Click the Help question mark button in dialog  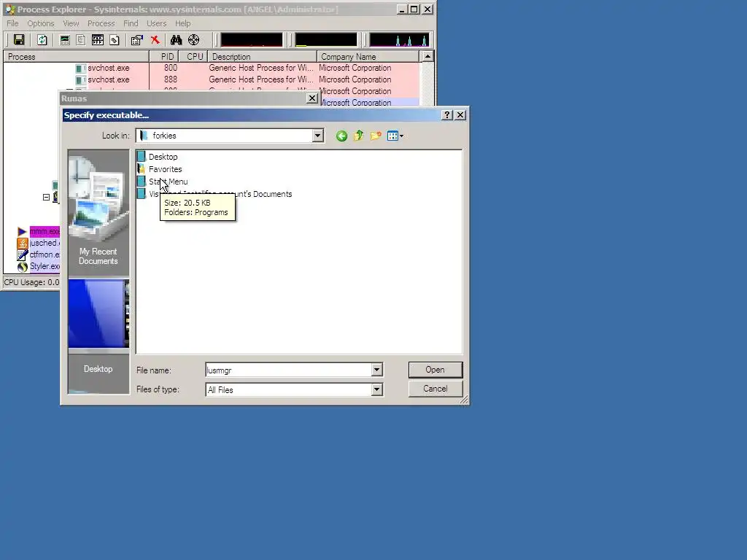(447, 115)
